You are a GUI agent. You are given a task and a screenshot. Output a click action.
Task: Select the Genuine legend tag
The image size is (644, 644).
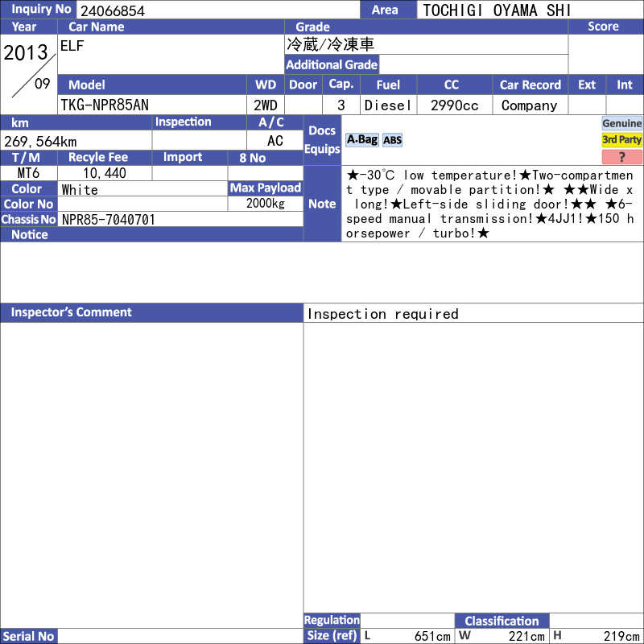tap(621, 123)
